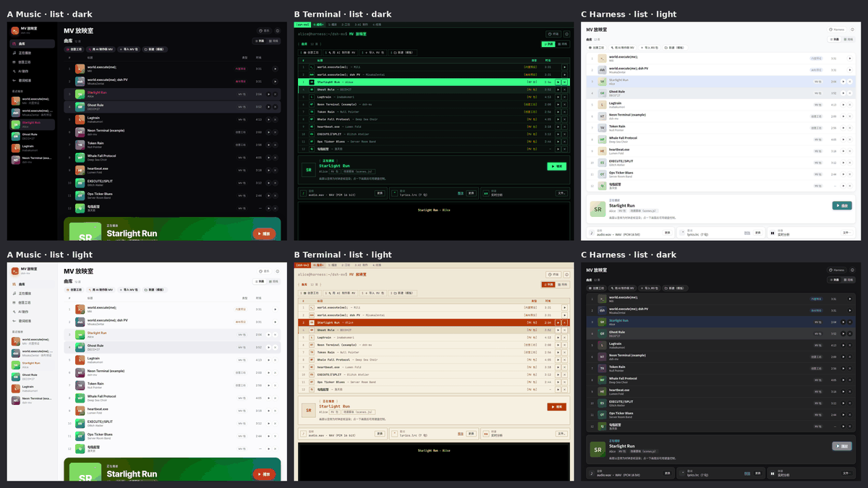Click SR cover art in C Harness dark card
Image resolution: width=868 pixels, height=488 pixels.
click(x=597, y=449)
